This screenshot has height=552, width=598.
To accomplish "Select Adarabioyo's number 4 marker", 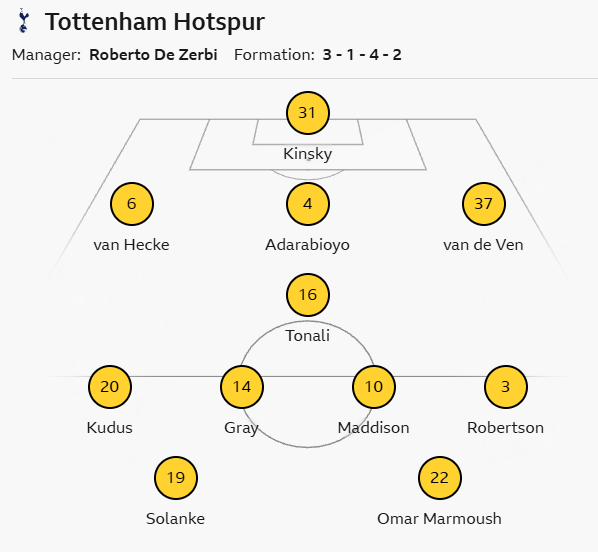I will (x=308, y=204).
